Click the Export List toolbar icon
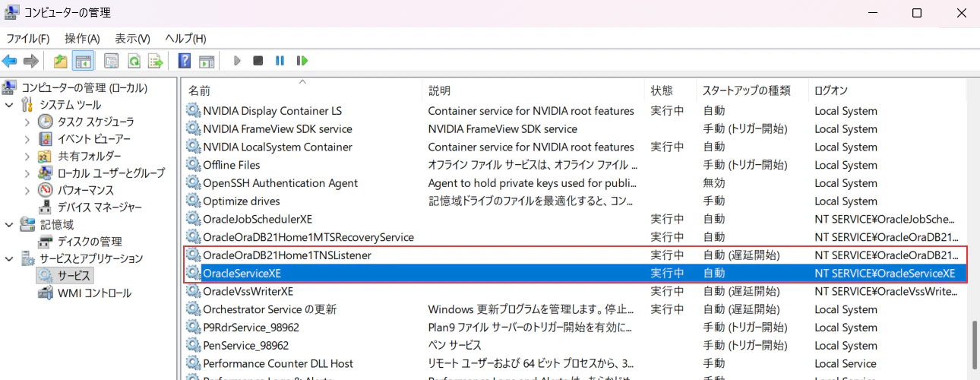980x380 pixels. click(x=156, y=61)
